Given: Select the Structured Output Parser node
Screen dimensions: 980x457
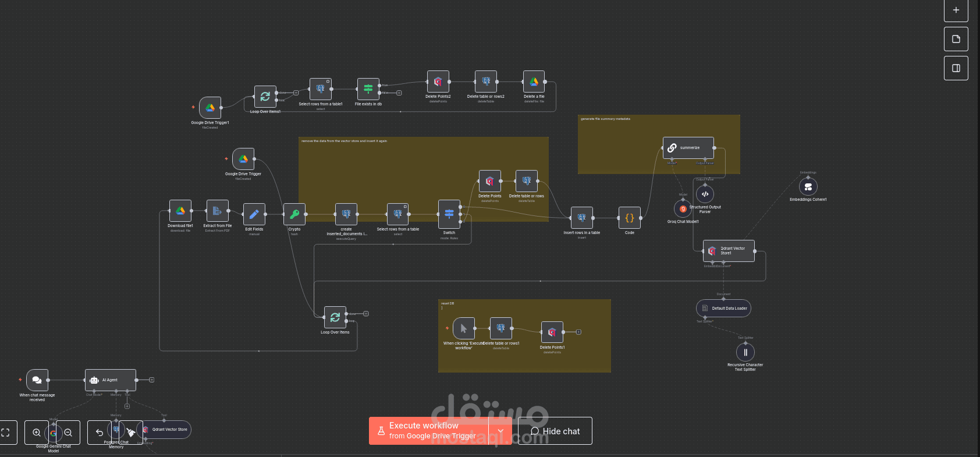Looking at the screenshot, I should 705,194.
